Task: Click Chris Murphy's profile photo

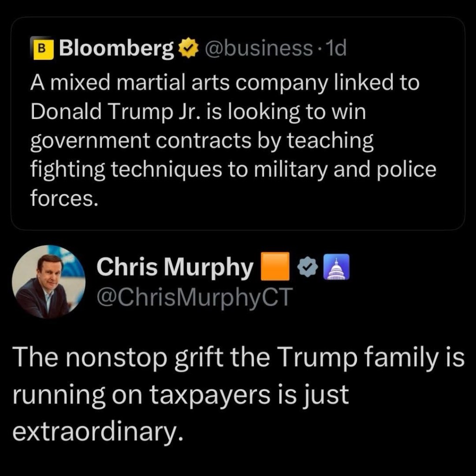Action: click(48, 282)
